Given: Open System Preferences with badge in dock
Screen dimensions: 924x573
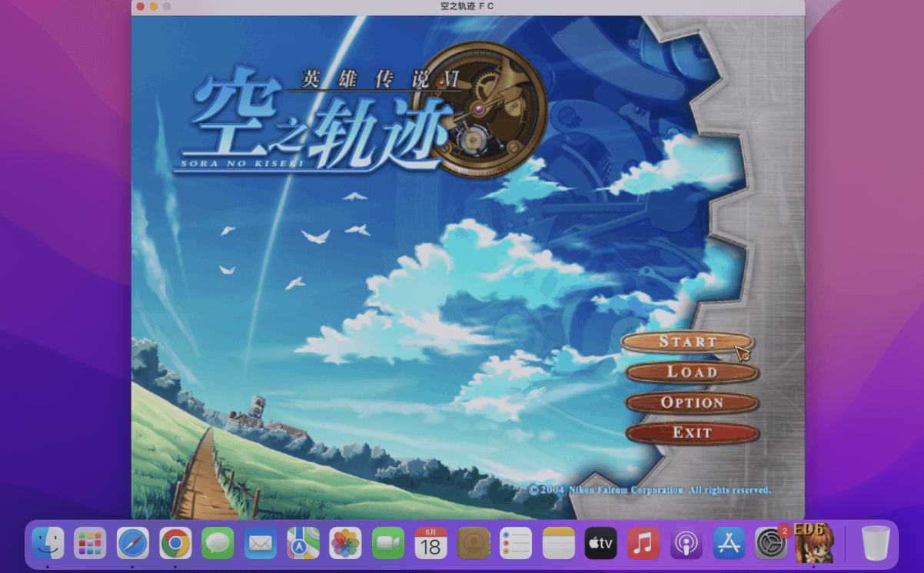Looking at the screenshot, I should [x=771, y=544].
